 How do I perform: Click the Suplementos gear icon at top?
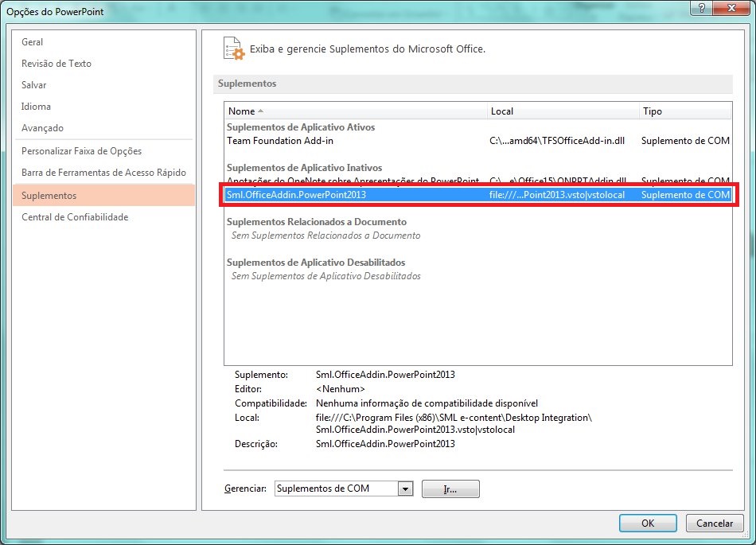(232, 48)
